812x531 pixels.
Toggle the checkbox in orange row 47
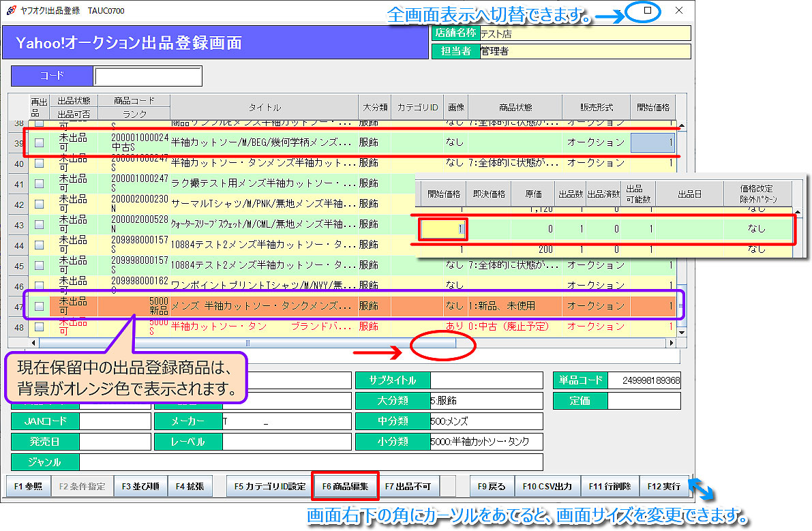(40, 306)
